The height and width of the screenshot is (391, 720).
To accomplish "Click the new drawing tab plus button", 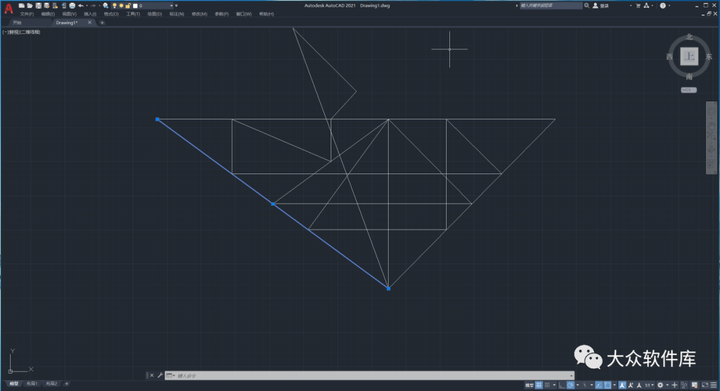I will (x=102, y=22).
